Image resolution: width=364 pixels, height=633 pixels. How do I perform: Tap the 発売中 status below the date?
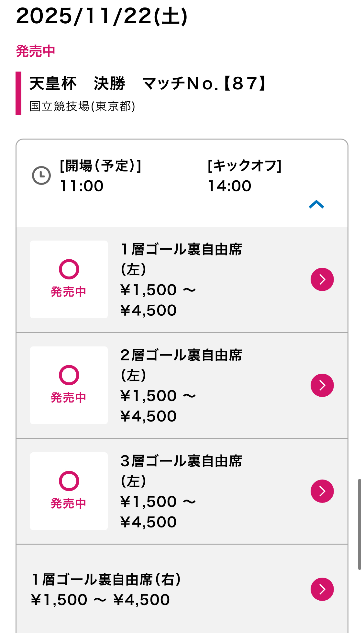pyautogui.click(x=36, y=51)
